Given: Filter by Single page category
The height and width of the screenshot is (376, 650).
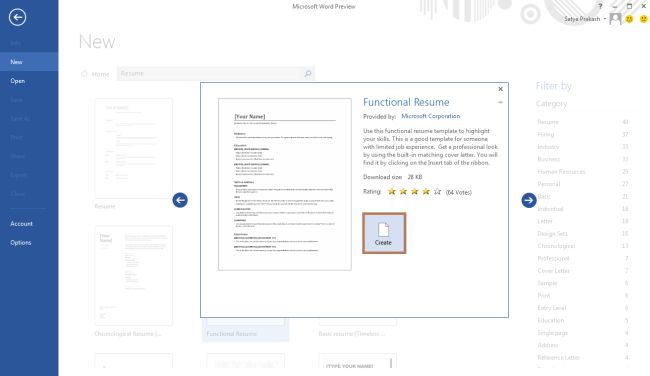Looking at the screenshot, I should [582, 333].
